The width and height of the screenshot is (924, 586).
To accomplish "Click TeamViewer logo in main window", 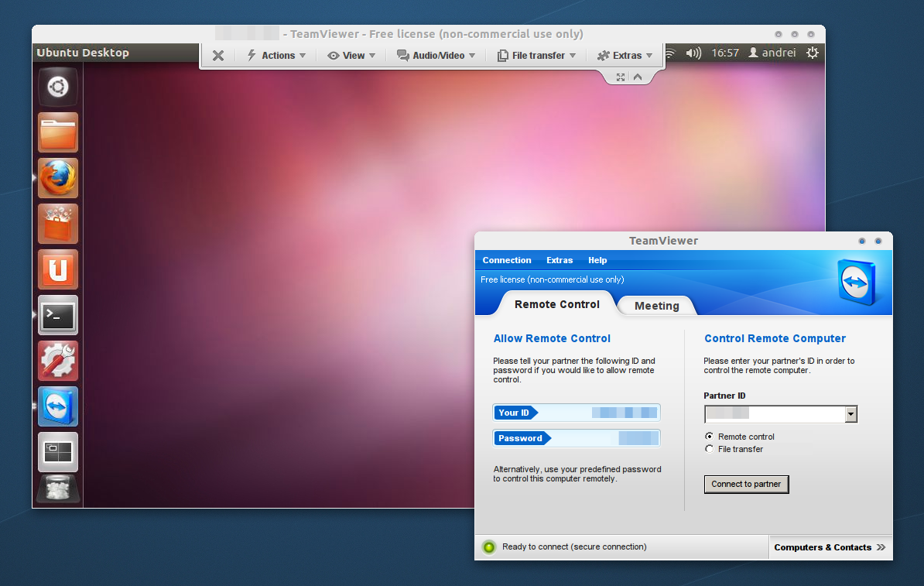I will 856,283.
